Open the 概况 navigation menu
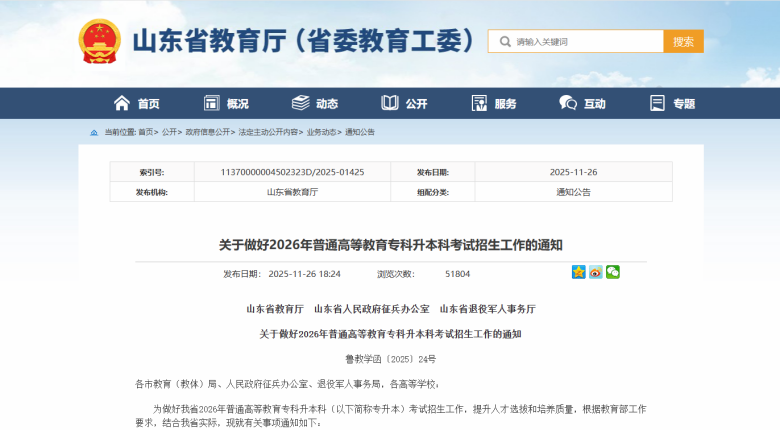The image size is (780, 430). coord(226,103)
